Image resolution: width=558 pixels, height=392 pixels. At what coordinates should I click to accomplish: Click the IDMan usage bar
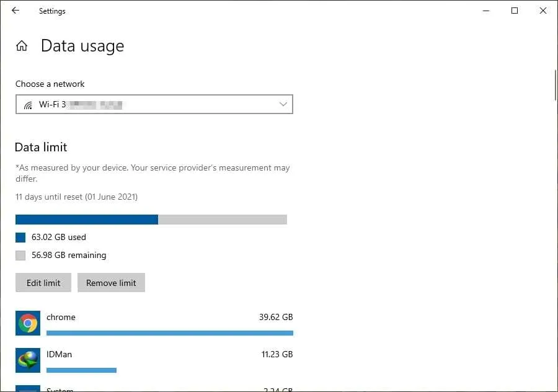click(x=81, y=370)
